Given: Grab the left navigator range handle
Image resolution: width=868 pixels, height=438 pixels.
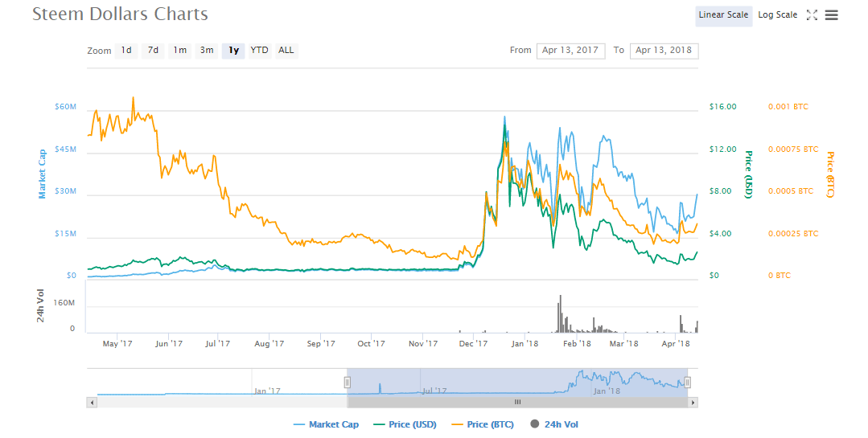Looking at the screenshot, I should pyautogui.click(x=347, y=383).
